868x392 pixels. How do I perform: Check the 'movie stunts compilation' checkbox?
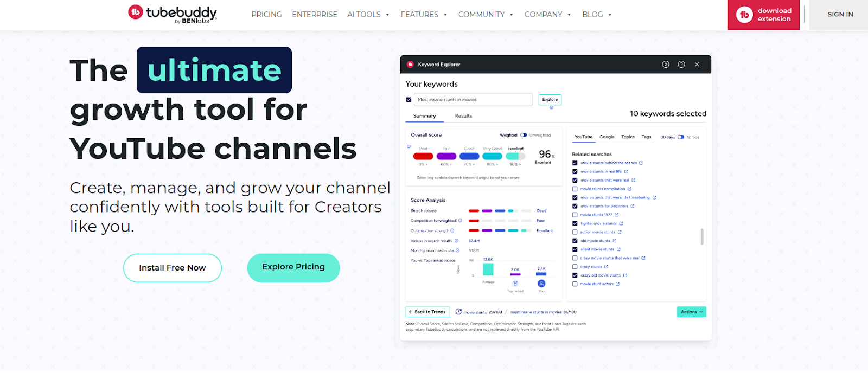(x=575, y=189)
